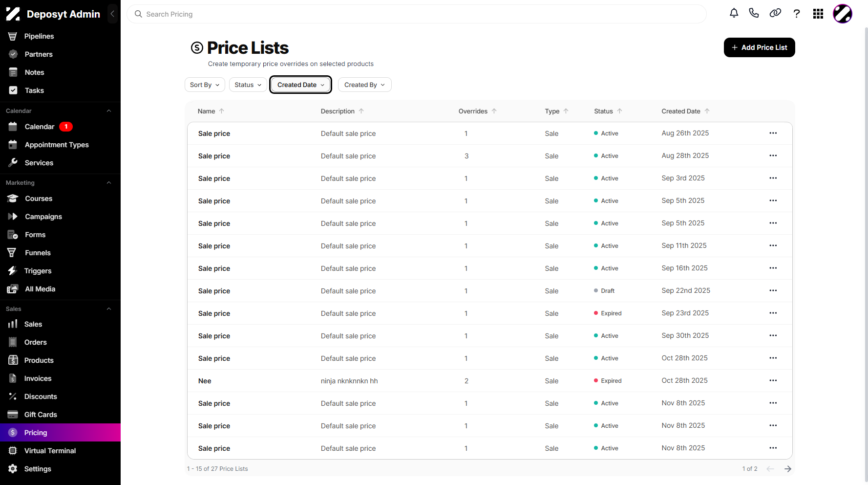
Task: Open the Nee price list row
Action: pyautogui.click(x=489, y=381)
